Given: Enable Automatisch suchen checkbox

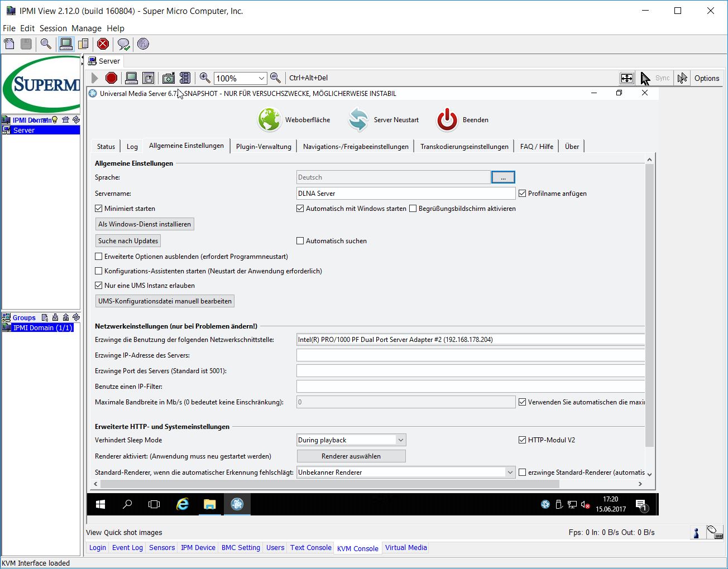Looking at the screenshot, I should coord(300,241).
